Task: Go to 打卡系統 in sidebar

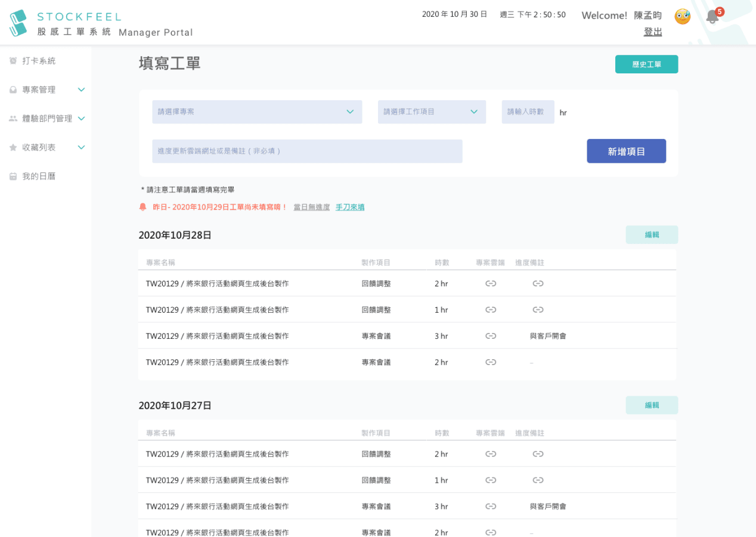Action: [39, 61]
